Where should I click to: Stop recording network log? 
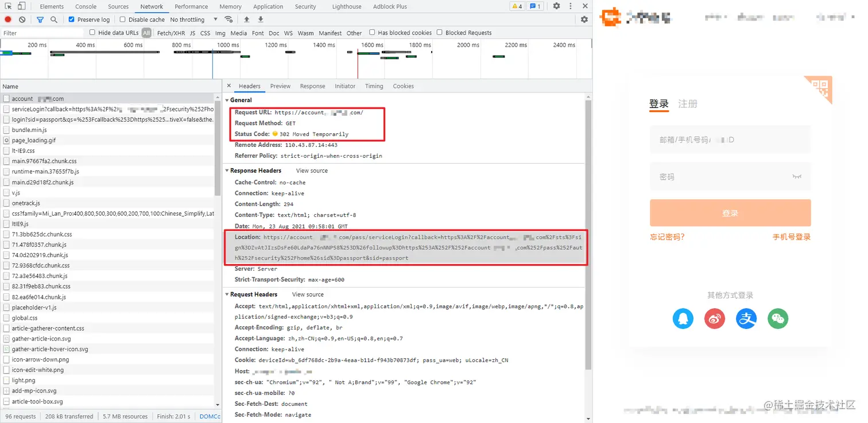tap(8, 20)
